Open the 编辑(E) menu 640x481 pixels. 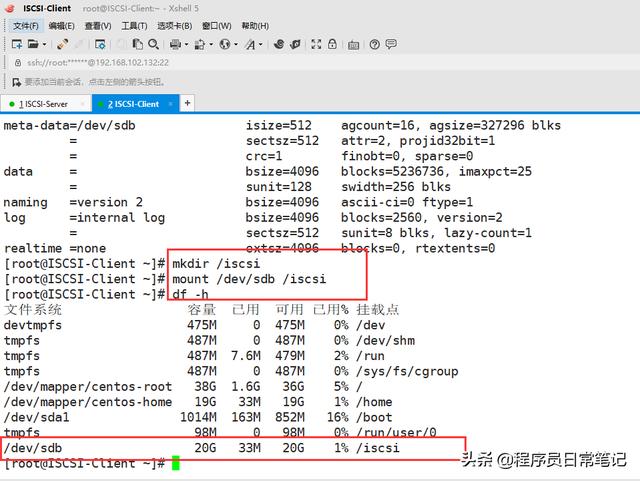coord(62,26)
